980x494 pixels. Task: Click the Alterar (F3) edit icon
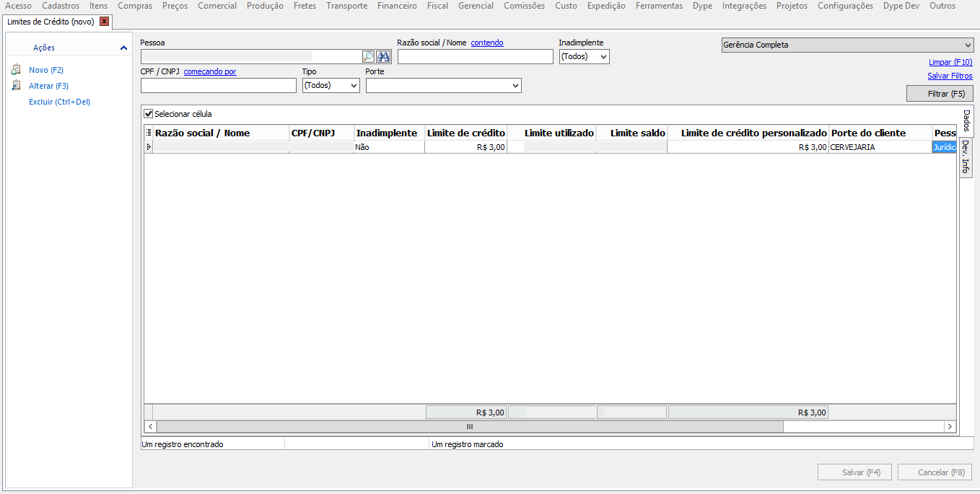point(16,86)
